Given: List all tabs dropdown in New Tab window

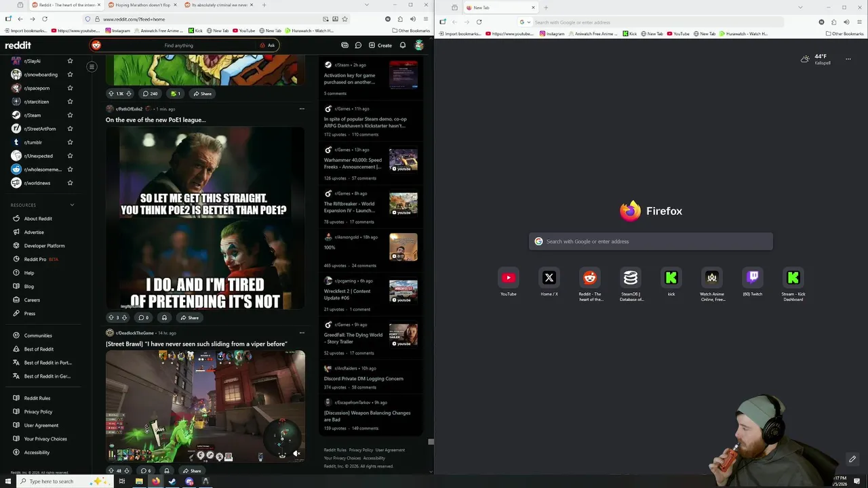Looking at the screenshot, I should 800,7.
